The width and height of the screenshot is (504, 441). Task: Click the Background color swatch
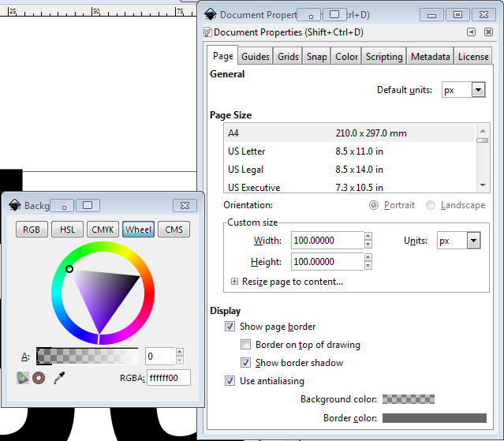pos(409,399)
